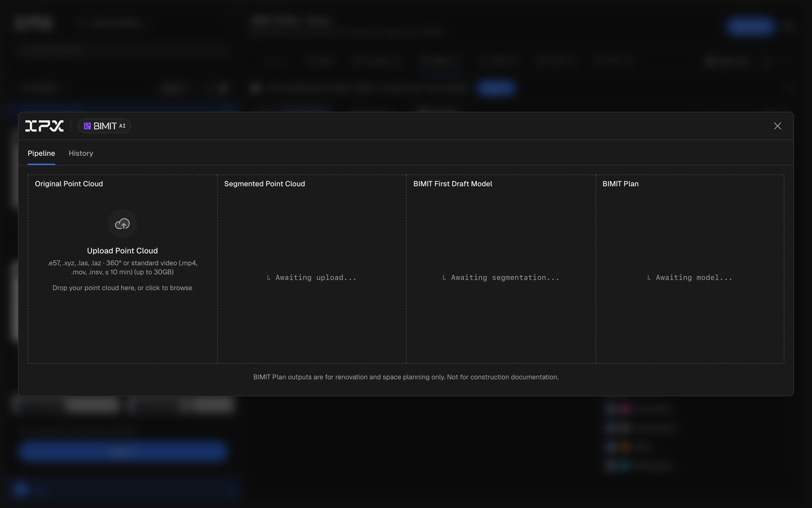The height and width of the screenshot is (508, 812).
Task: Open the History tab
Action: (81, 153)
